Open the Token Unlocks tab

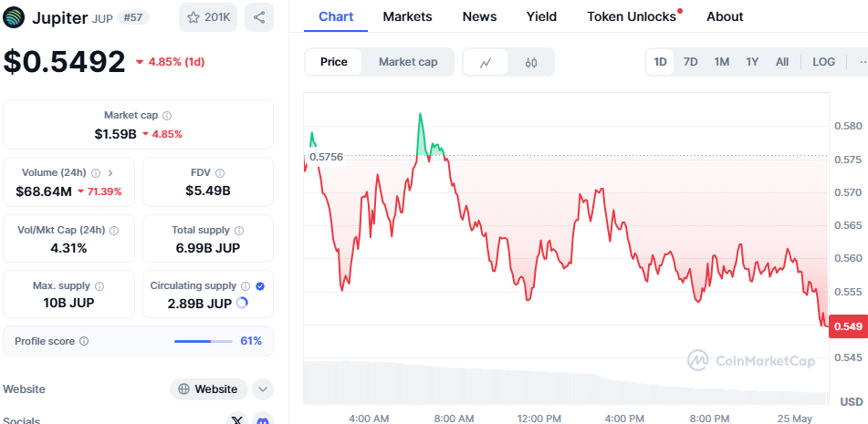tap(632, 16)
